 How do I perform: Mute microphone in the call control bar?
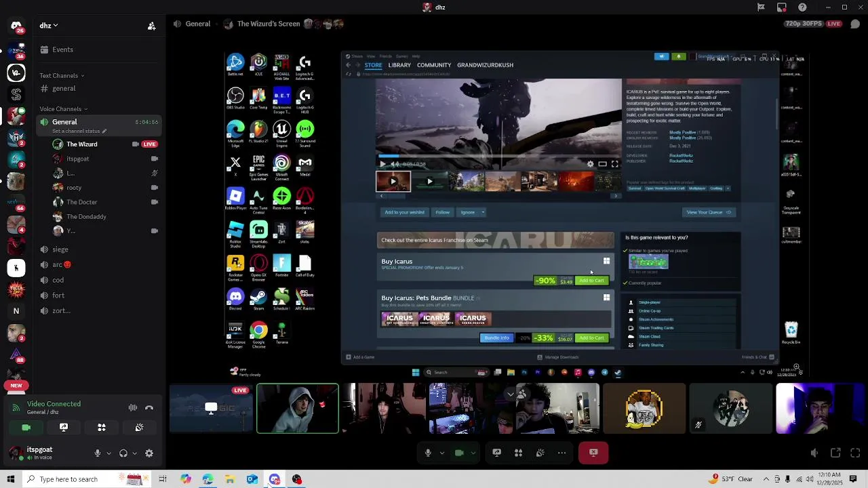pyautogui.click(x=428, y=453)
